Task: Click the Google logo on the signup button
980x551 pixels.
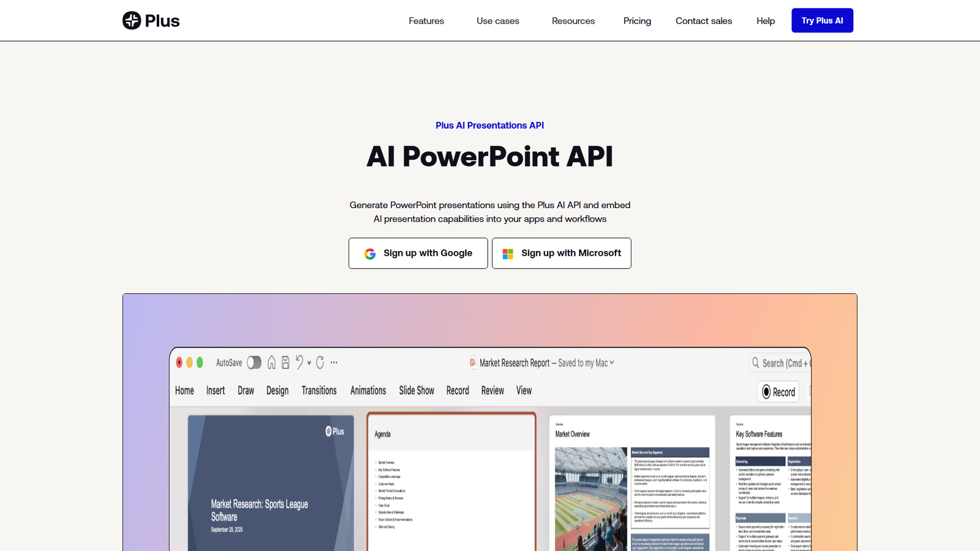Action: click(x=370, y=253)
